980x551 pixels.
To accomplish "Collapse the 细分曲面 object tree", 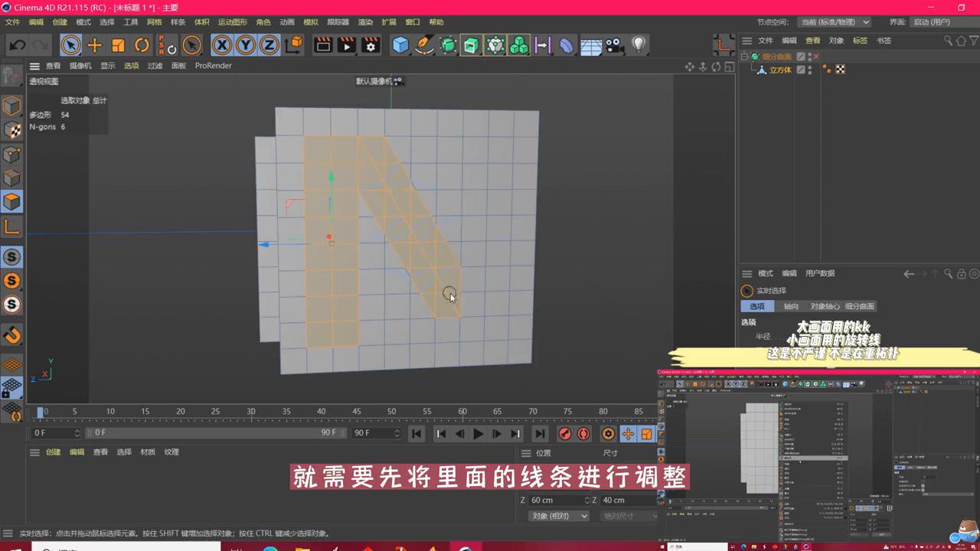I will click(x=744, y=57).
